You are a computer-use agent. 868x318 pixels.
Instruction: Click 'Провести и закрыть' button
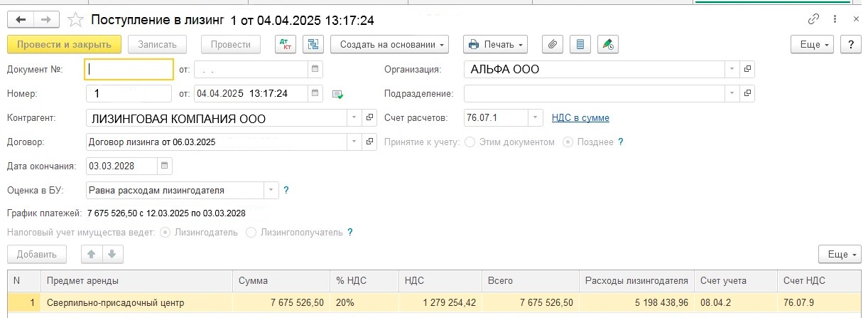(64, 44)
